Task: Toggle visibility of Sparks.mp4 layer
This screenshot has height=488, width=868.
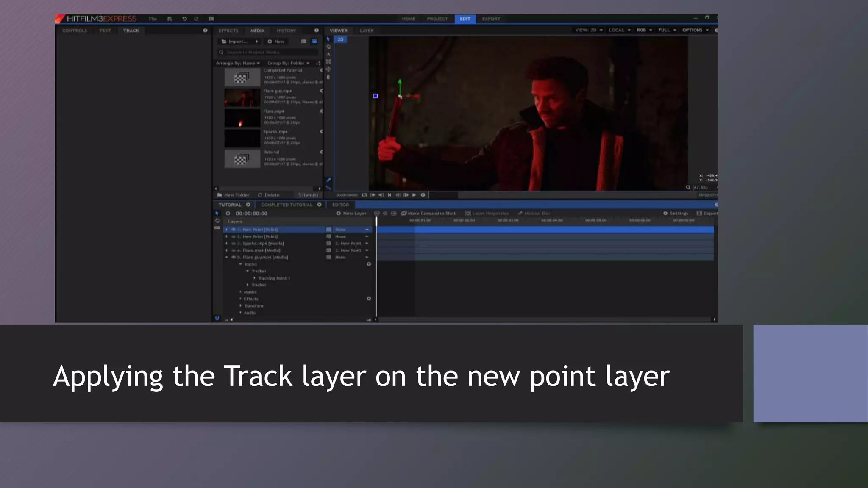Action: tap(234, 244)
